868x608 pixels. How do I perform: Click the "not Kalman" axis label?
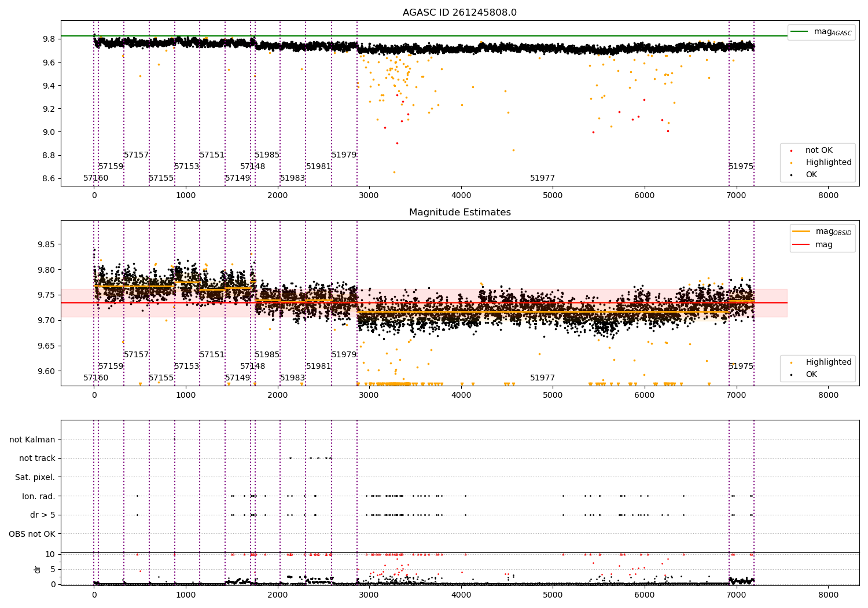point(32,439)
